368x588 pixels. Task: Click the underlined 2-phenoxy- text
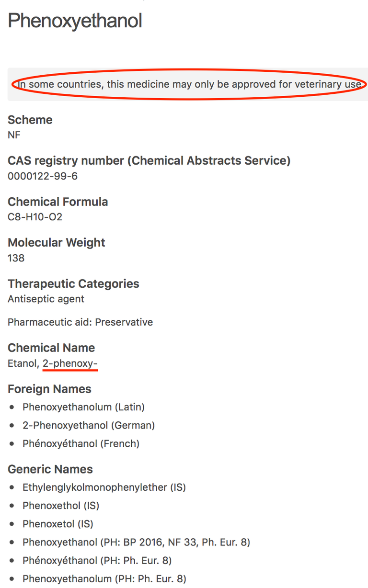(70, 364)
